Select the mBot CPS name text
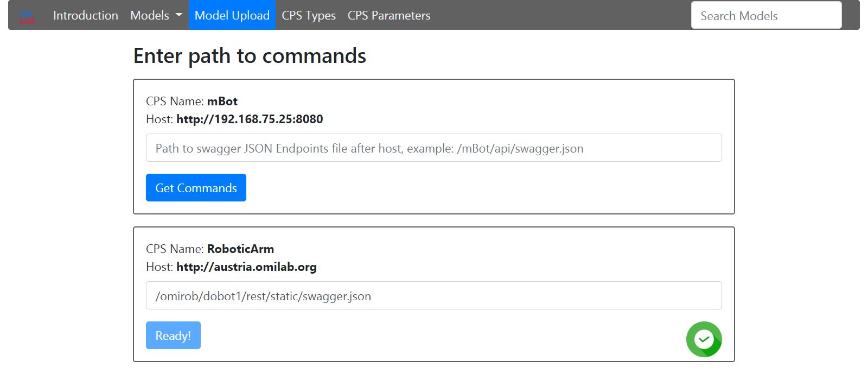This screenshot has width=868, height=373. point(222,101)
